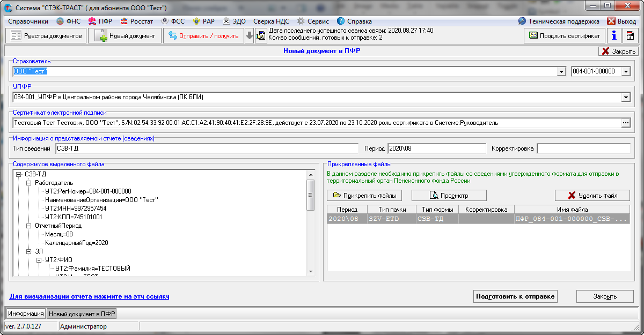Click Техническая поддержка in the menu bar

click(559, 21)
